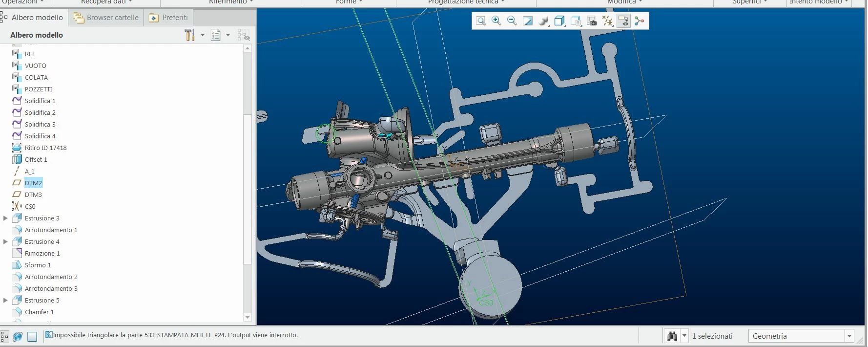The width and height of the screenshot is (868, 347).
Task: Open the Forme ribbon group dropdown
Action: coord(349,2)
